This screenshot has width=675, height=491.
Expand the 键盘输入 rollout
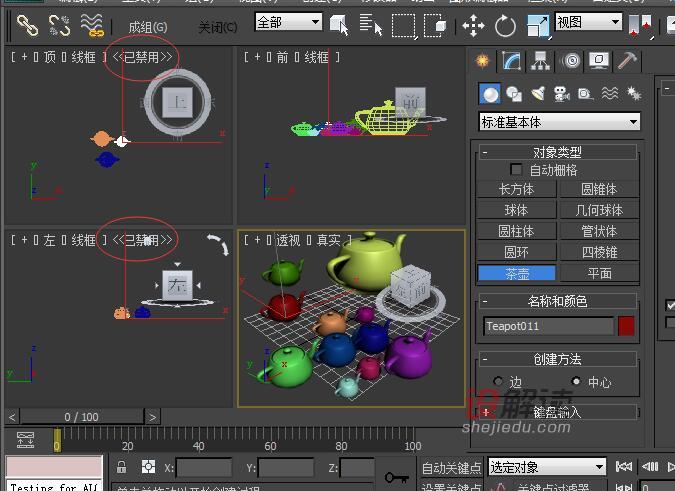pyautogui.click(x=557, y=412)
